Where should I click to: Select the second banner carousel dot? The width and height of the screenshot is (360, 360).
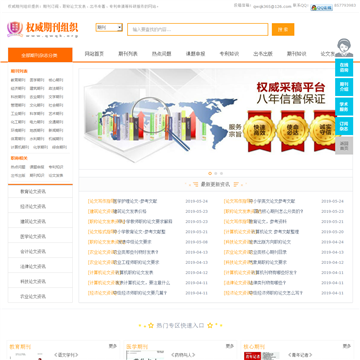pos(216,173)
